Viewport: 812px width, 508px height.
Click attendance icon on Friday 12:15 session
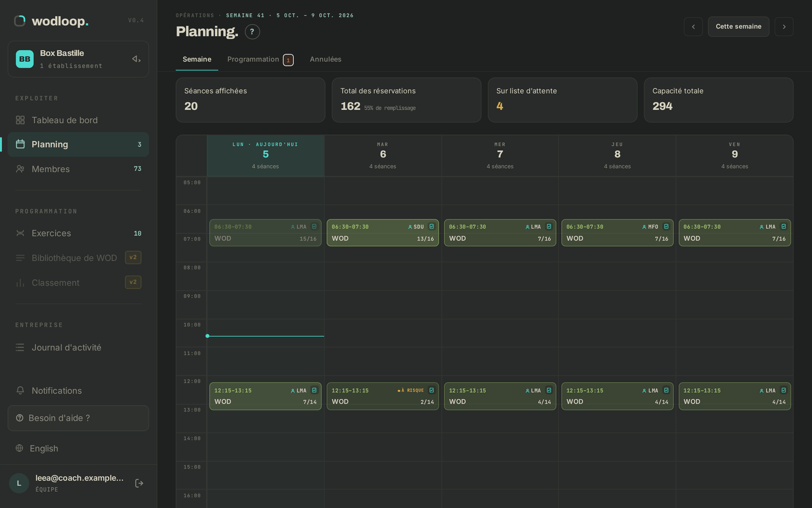(784, 390)
